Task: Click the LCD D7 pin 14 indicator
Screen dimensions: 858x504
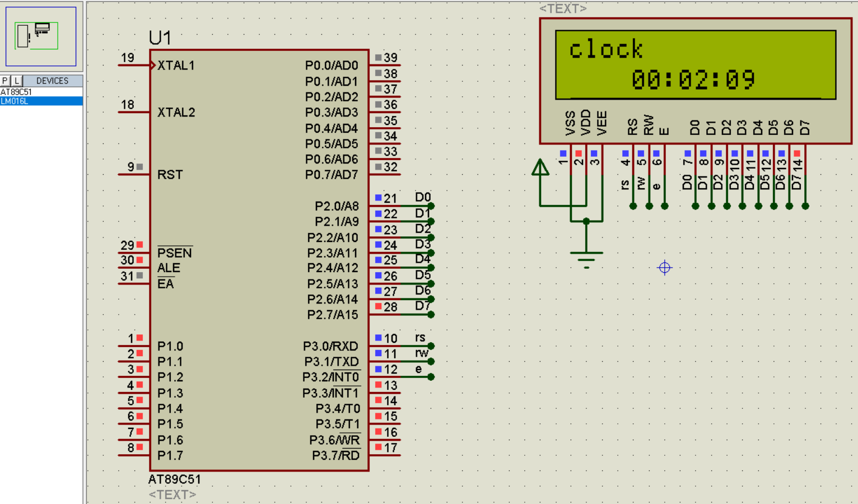Action: click(x=797, y=153)
